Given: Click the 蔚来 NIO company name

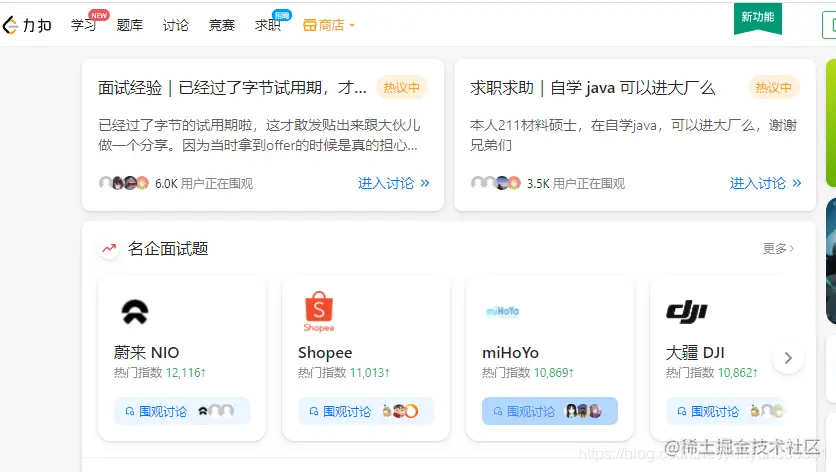Looking at the screenshot, I should click(x=146, y=353).
